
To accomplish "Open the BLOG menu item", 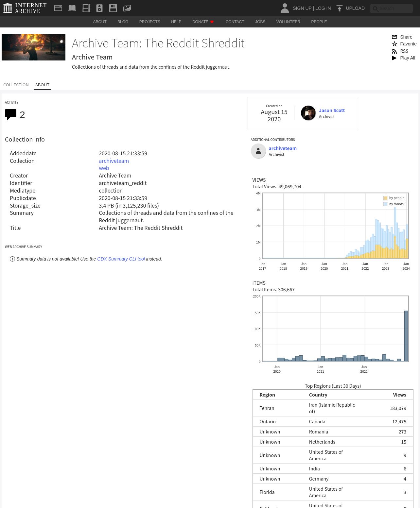I will (123, 22).
